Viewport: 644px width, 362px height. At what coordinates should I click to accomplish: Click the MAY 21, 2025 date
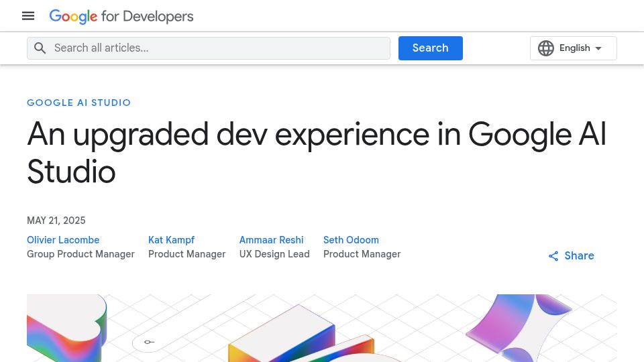point(56,221)
